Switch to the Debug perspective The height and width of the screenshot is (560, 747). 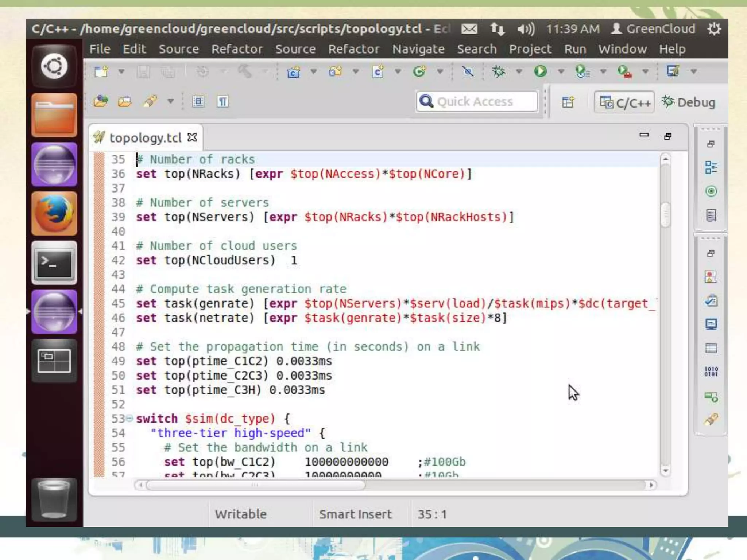pos(689,102)
